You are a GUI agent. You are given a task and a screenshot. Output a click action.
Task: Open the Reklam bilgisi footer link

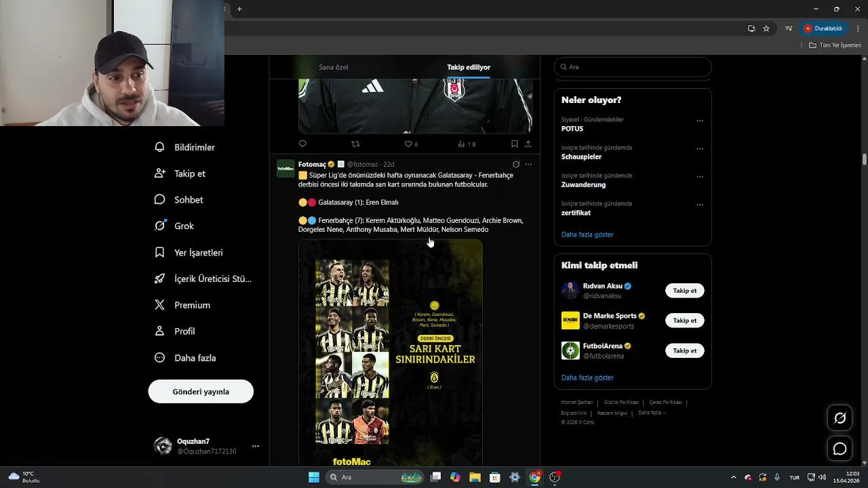pos(612,413)
